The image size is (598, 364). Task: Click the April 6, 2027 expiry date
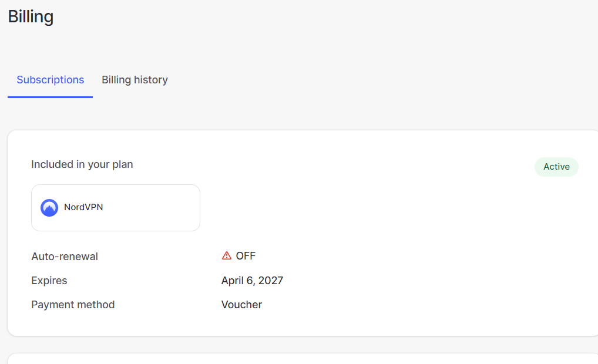coord(252,281)
